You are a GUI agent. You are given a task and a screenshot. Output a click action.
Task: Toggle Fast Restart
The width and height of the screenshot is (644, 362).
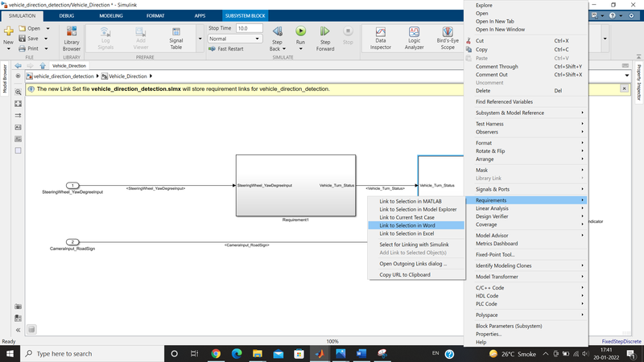[226, 49]
